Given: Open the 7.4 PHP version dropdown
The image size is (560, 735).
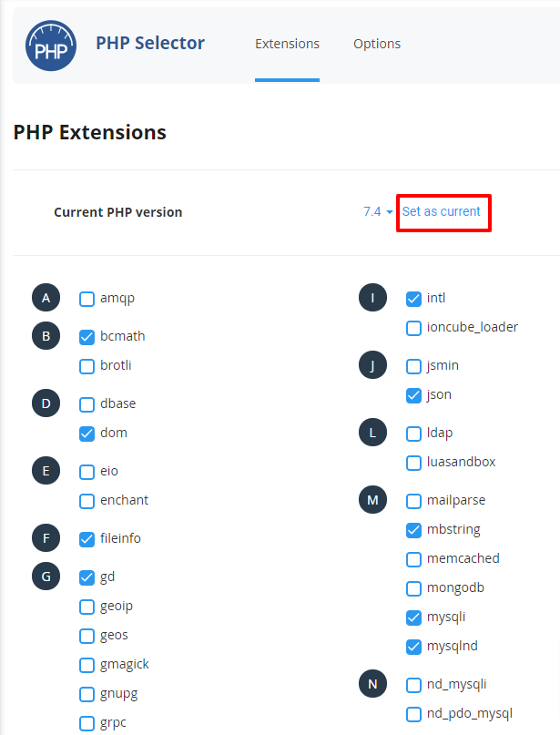Looking at the screenshot, I should 378,212.
